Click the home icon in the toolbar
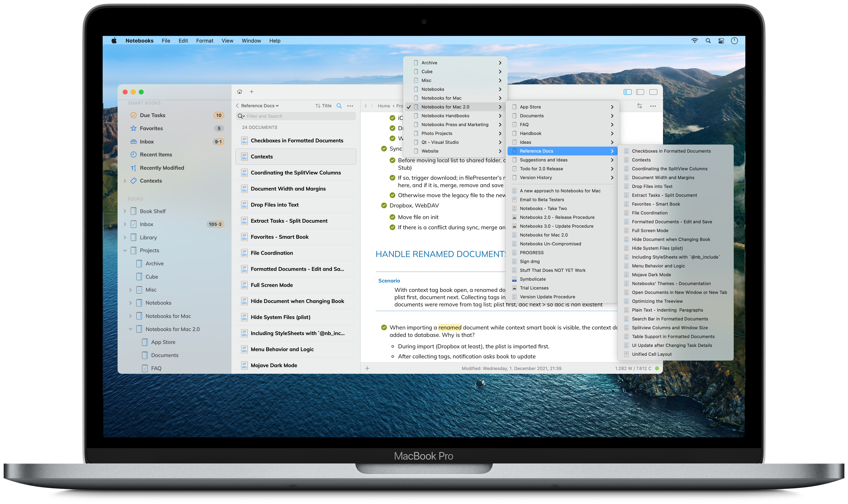This screenshot has width=848, height=504. pyautogui.click(x=239, y=92)
